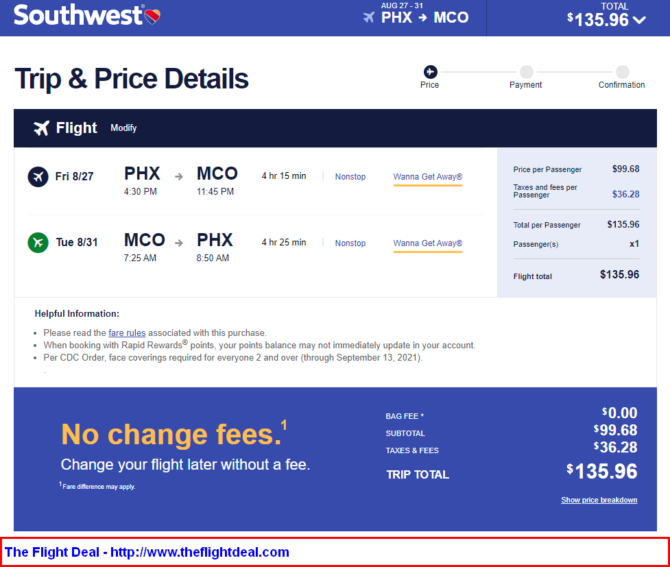Viewport: 670px width, 567px height.
Task: Click the taxes and fees $36.28 amount
Action: (x=626, y=194)
